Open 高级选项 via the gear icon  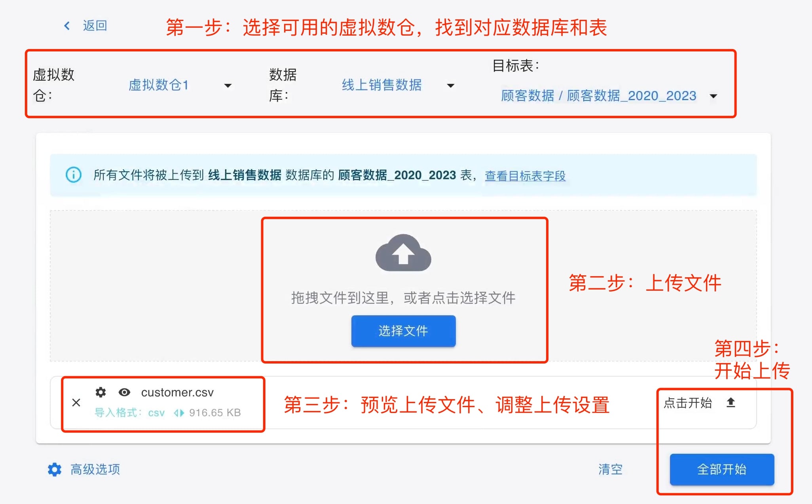pos(54,470)
